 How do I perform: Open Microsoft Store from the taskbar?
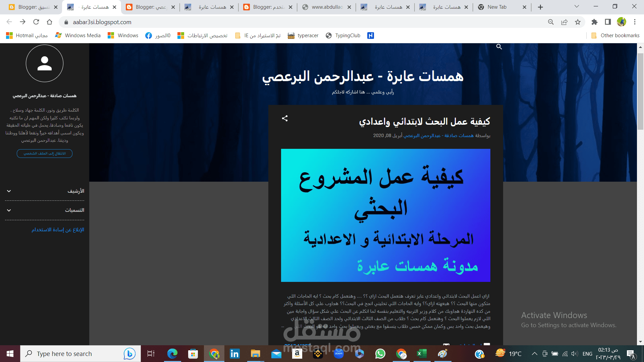(x=193, y=354)
